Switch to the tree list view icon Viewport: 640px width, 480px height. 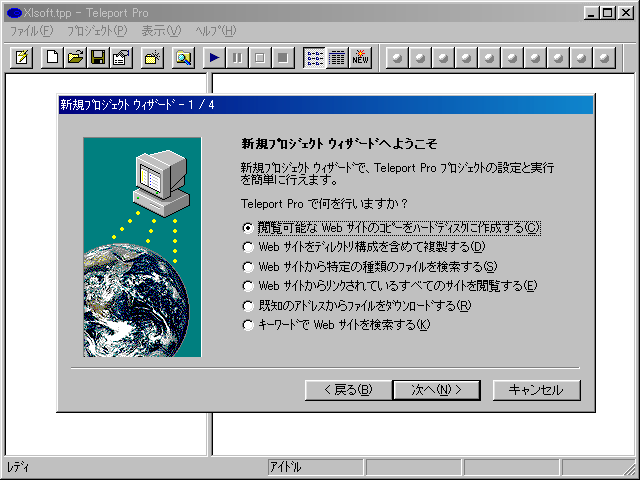[314, 58]
